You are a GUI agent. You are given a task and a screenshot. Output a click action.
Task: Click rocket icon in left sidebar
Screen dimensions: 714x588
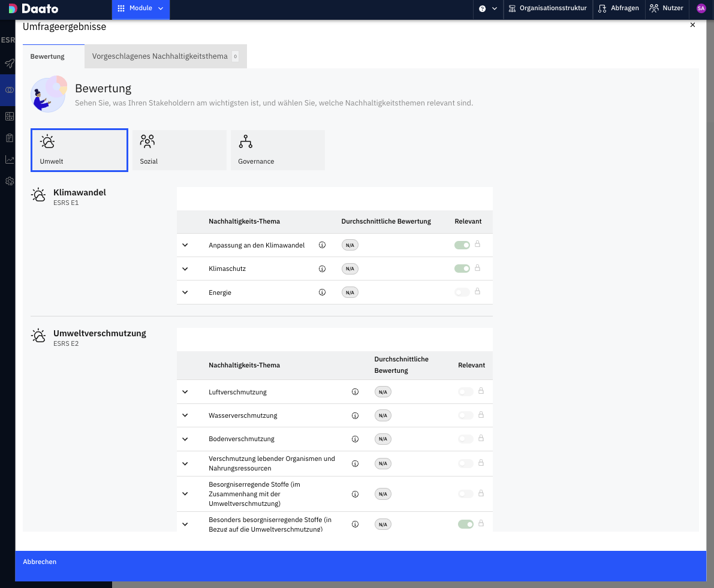pyautogui.click(x=9, y=63)
